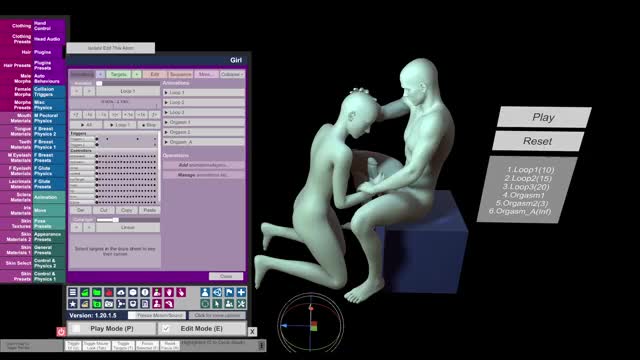The height and width of the screenshot is (360, 640).
Task: Click the pink pointing finger icon
Action: [181, 292]
